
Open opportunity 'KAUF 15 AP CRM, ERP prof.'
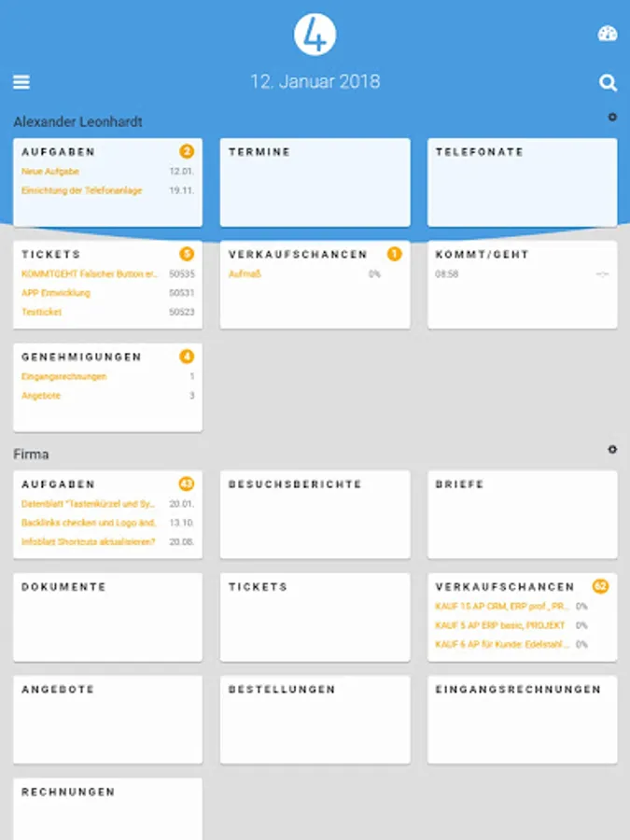[502, 607]
